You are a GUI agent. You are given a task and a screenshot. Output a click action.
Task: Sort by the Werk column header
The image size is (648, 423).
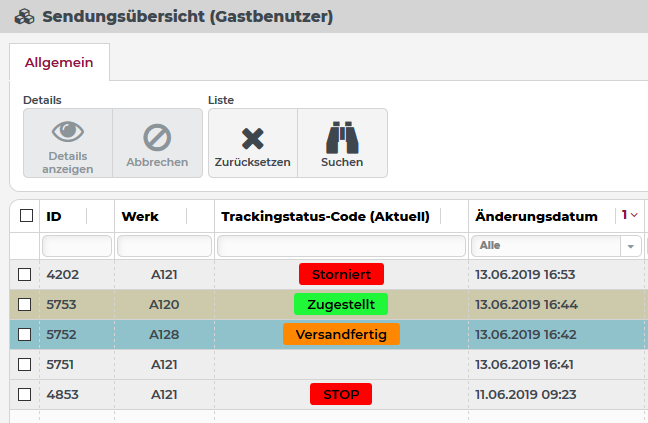tap(140, 216)
